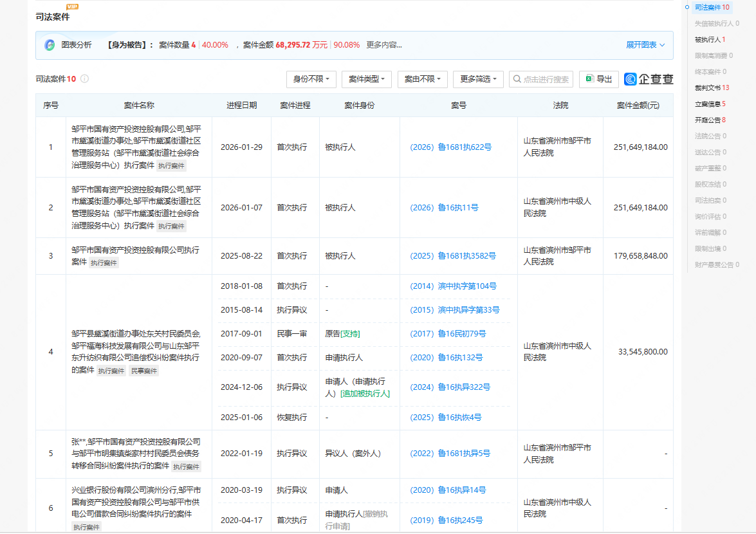Click 更多内容... in chart analysis bar
The image size is (756, 534).
tap(384, 45)
